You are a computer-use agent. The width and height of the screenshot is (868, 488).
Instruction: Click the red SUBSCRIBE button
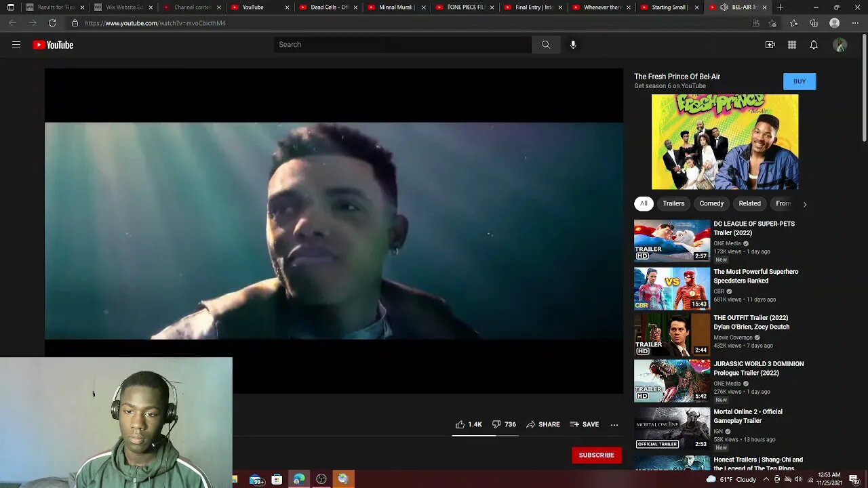tap(597, 455)
